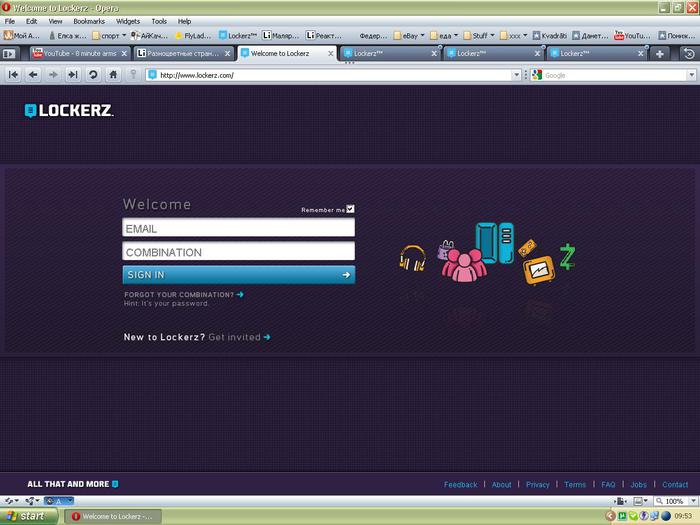Open the Contact footer link
This screenshot has width=700, height=525.
(675, 484)
